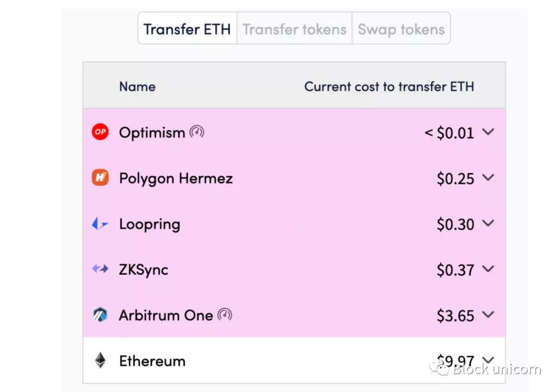The height and width of the screenshot is (392, 560).
Task: Click the Loopring logo icon
Action: pos(100,224)
